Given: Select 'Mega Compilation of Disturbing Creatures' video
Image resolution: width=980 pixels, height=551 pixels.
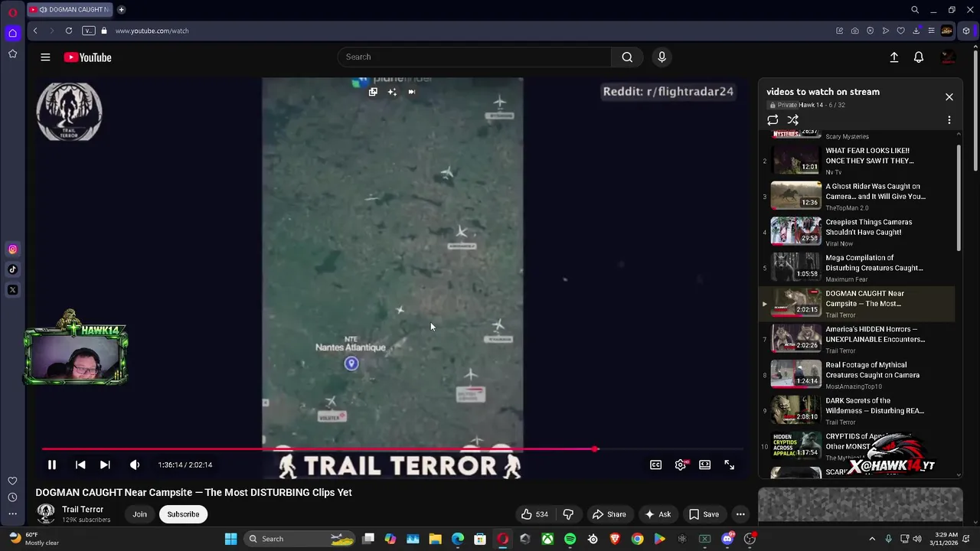Looking at the screenshot, I should (x=857, y=268).
